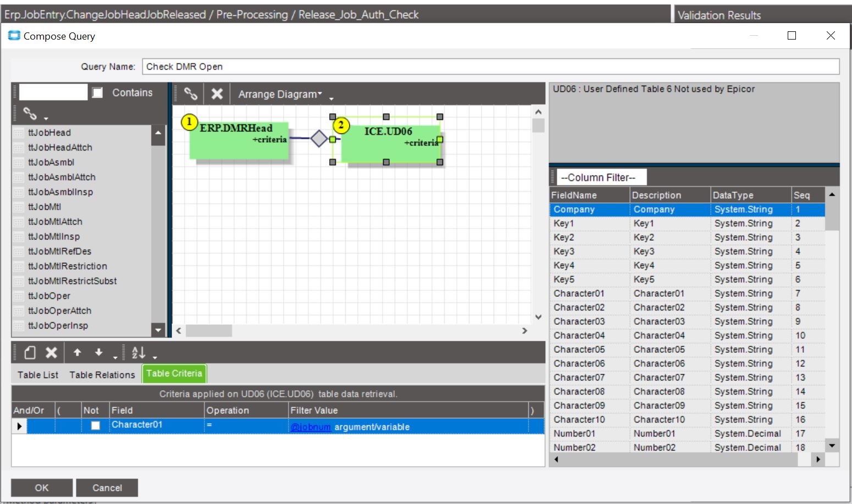852x504 pixels.
Task: Delete the selected criteria row using the X icon
Action: (x=51, y=352)
